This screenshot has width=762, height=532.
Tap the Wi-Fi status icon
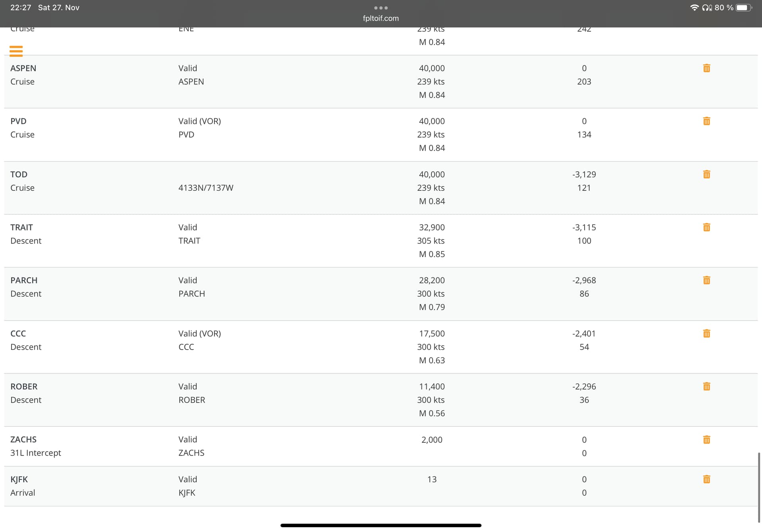click(x=694, y=8)
